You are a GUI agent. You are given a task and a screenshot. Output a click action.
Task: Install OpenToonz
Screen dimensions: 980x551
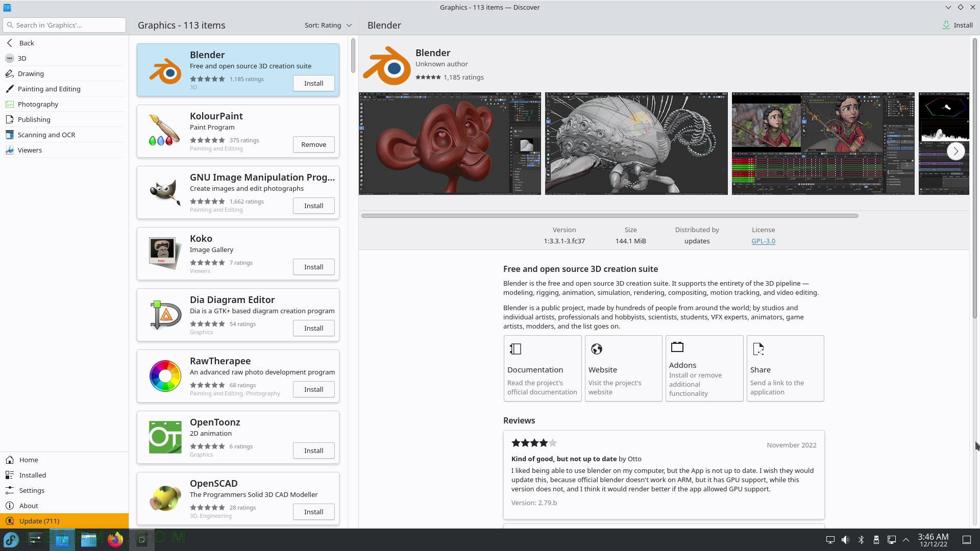pos(314,450)
